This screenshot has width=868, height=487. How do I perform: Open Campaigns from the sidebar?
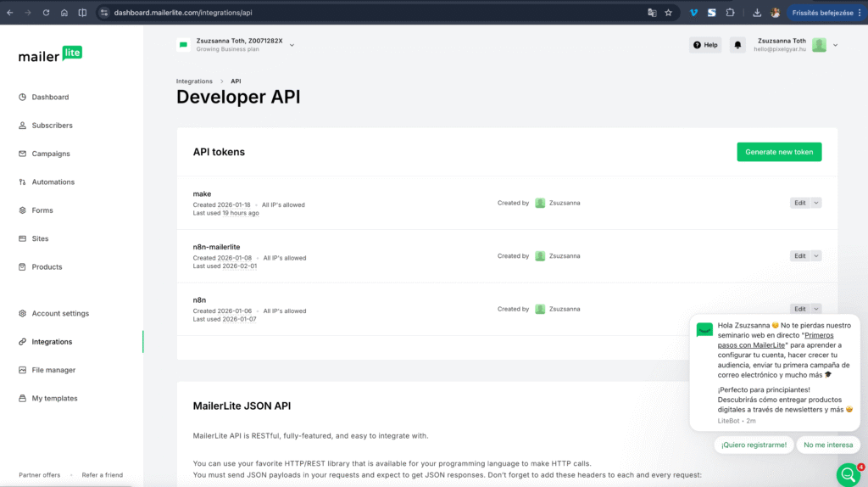click(51, 154)
